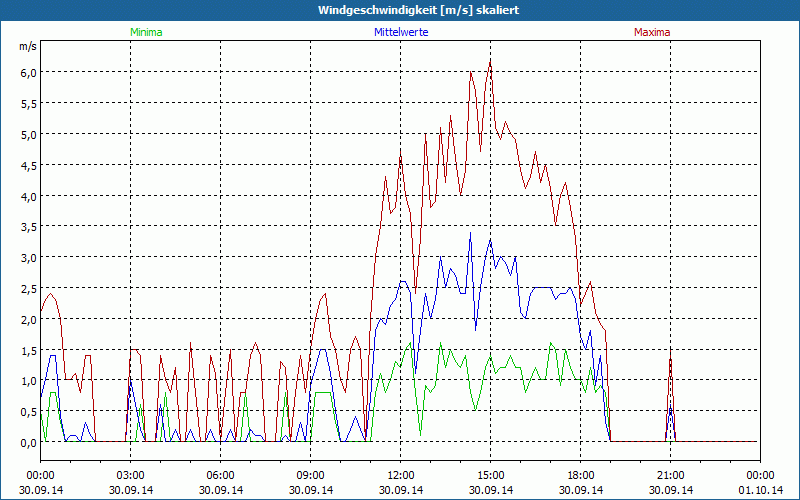Click the 3,0 y-axis value label

pos(29,258)
